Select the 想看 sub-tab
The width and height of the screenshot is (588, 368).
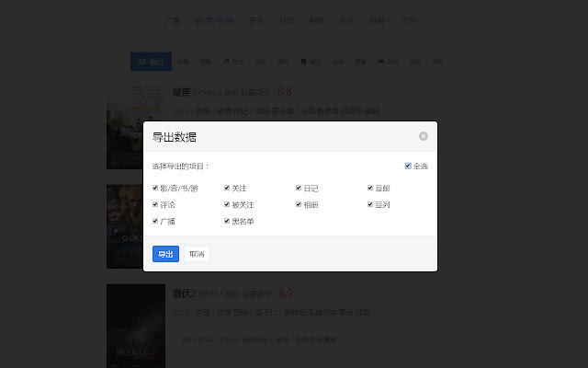(205, 62)
